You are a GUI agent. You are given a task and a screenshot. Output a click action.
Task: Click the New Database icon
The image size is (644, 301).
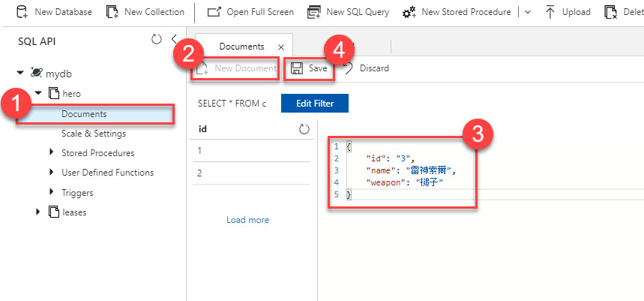pyautogui.click(x=22, y=12)
